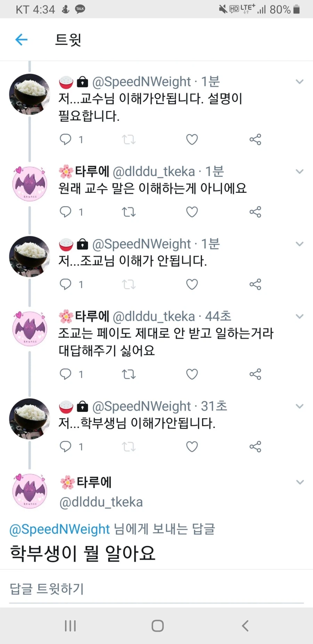The image size is (313, 644).
Task: Open the chevron menu on the 44초 tweet
Action: (299, 316)
